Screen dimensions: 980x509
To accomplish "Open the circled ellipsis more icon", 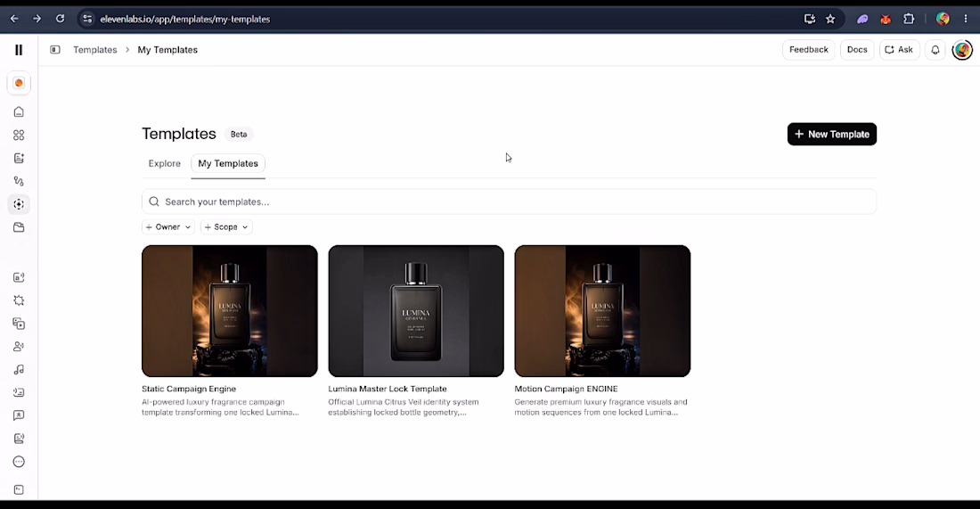I will pyautogui.click(x=19, y=462).
